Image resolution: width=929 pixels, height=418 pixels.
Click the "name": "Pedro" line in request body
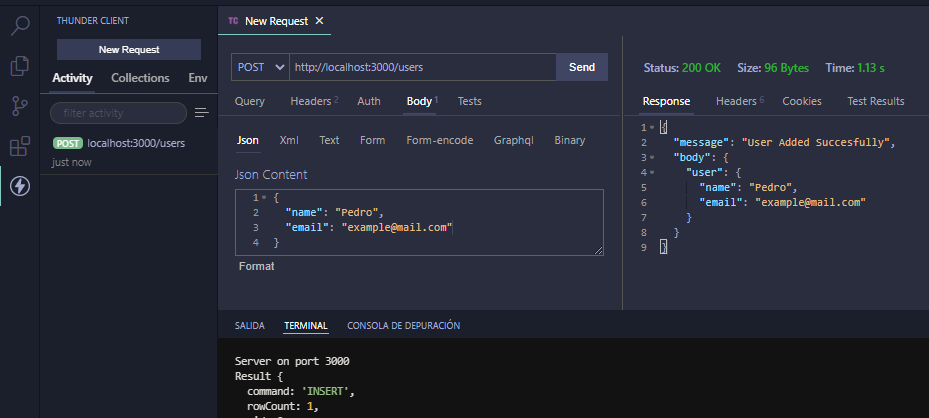(335, 212)
